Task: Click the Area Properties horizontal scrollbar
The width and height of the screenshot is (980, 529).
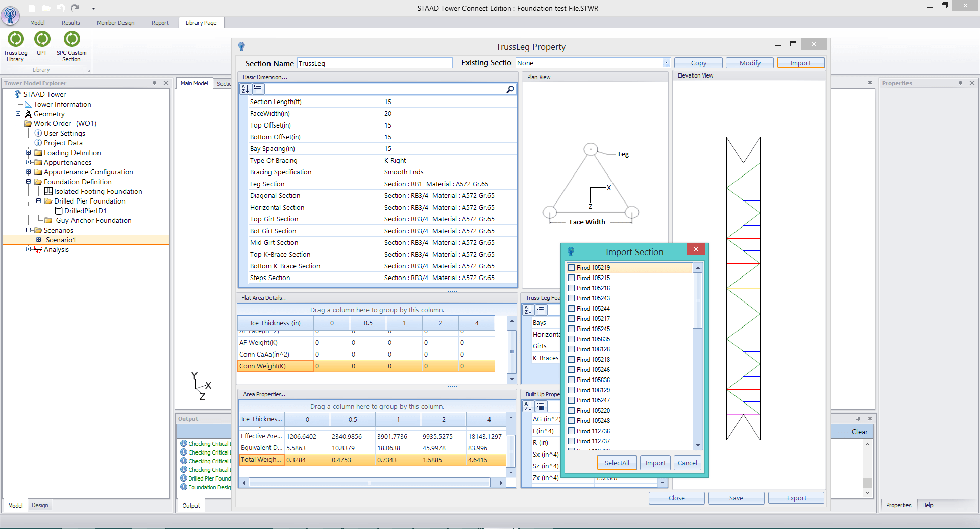Action: (x=370, y=482)
